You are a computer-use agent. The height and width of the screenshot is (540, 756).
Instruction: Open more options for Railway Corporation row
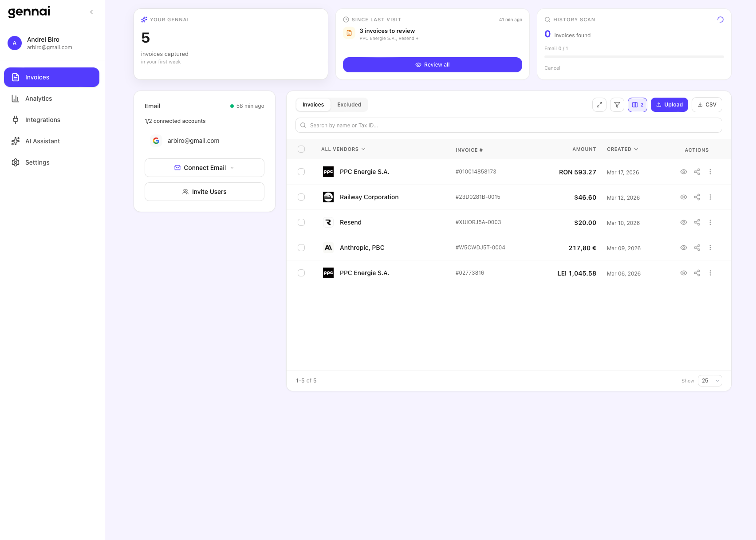coord(710,197)
